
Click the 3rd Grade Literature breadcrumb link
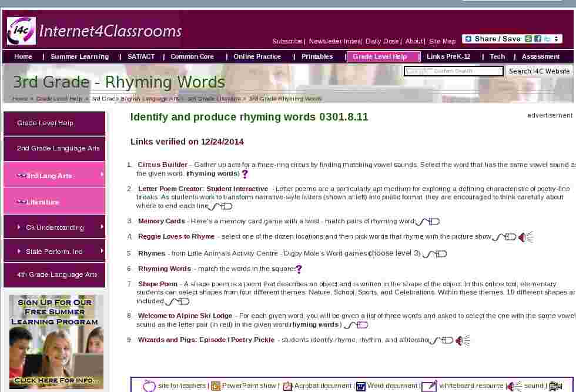click(x=215, y=99)
